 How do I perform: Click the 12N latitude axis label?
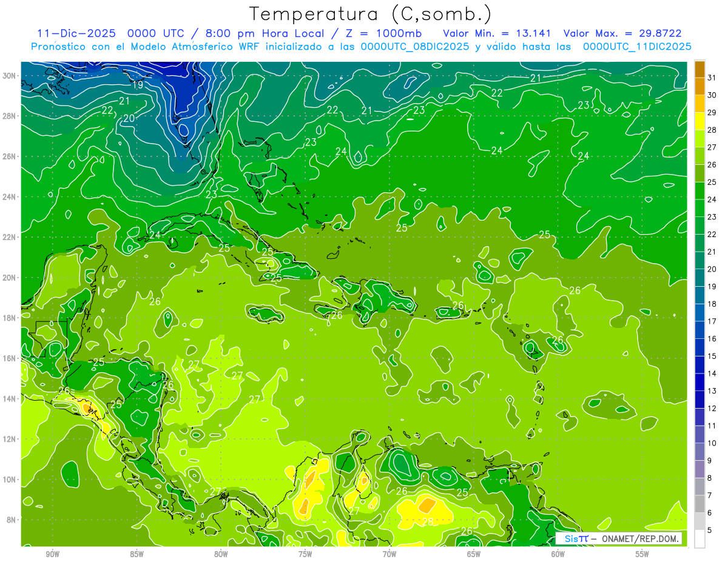10,439
